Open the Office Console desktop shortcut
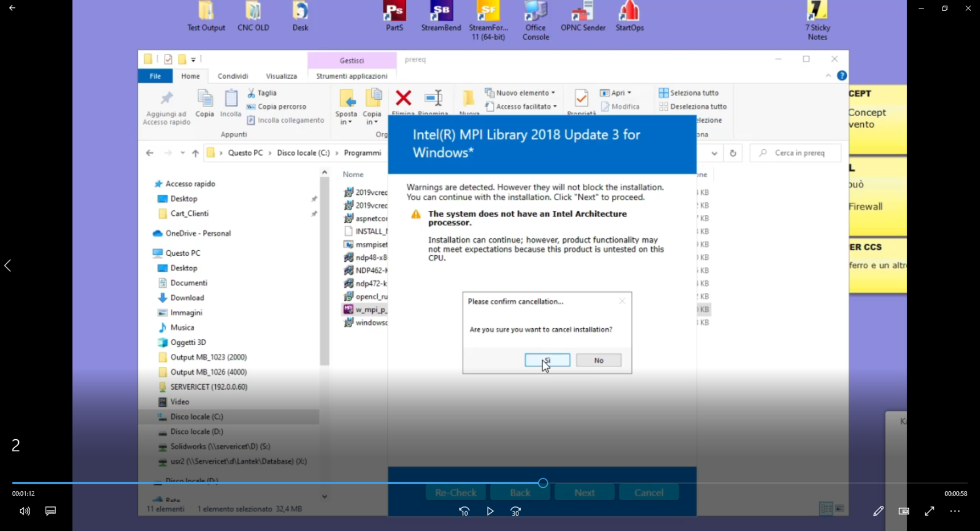Image resolution: width=980 pixels, height=531 pixels. click(x=536, y=21)
